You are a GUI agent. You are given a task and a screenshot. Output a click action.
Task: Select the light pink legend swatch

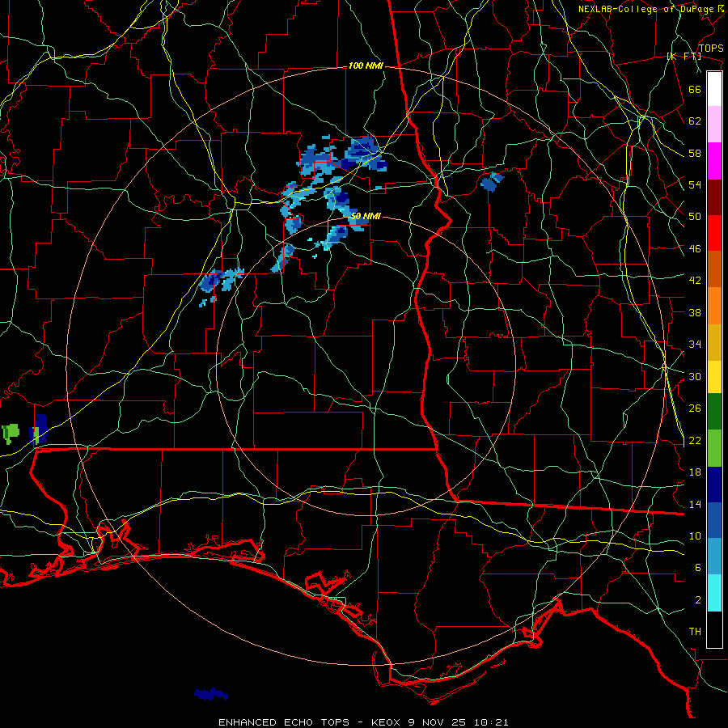click(714, 124)
